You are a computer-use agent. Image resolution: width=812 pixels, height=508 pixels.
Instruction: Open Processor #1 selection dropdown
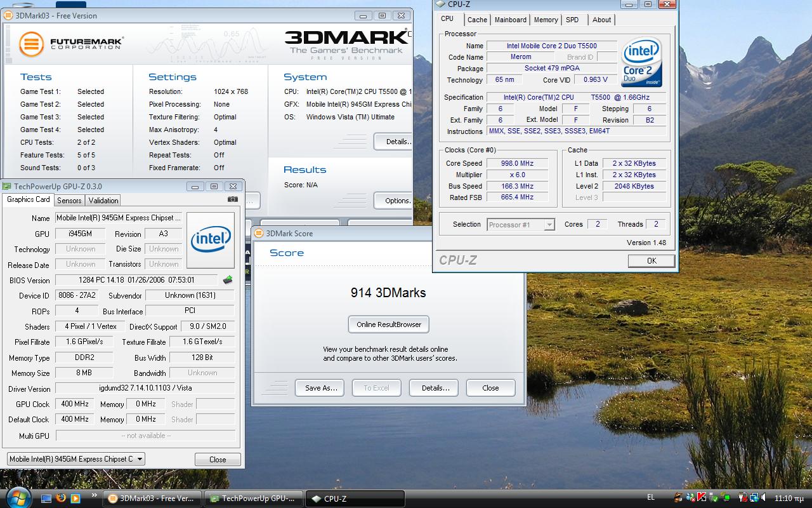pyautogui.click(x=521, y=224)
